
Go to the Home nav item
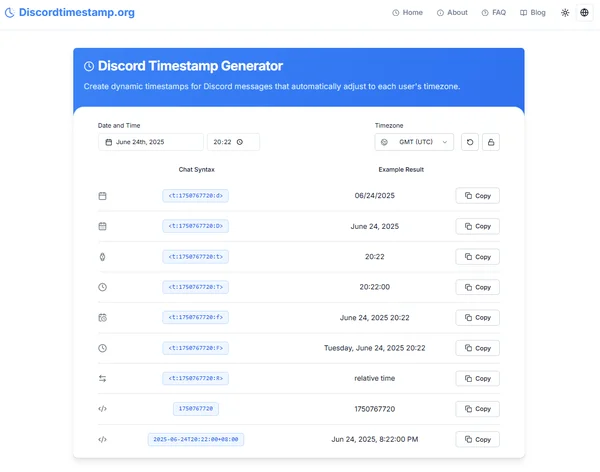coord(408,13)
